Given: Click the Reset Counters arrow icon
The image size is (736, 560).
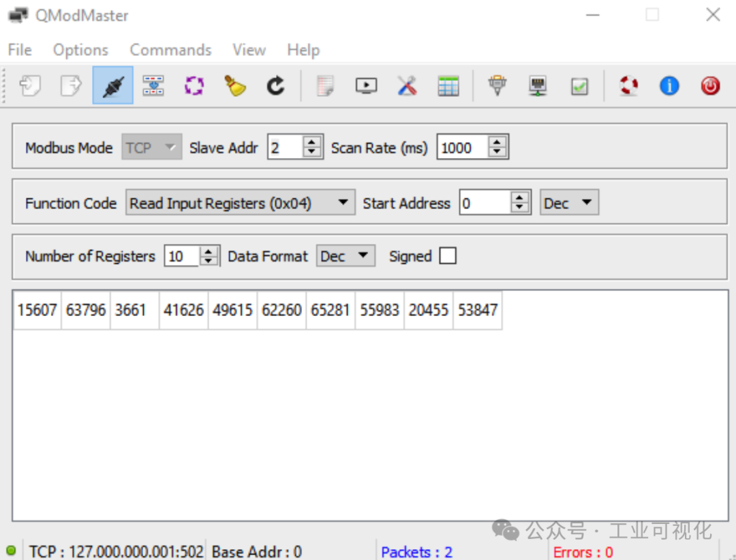Looking at the screenshot, I should (275, 86).
